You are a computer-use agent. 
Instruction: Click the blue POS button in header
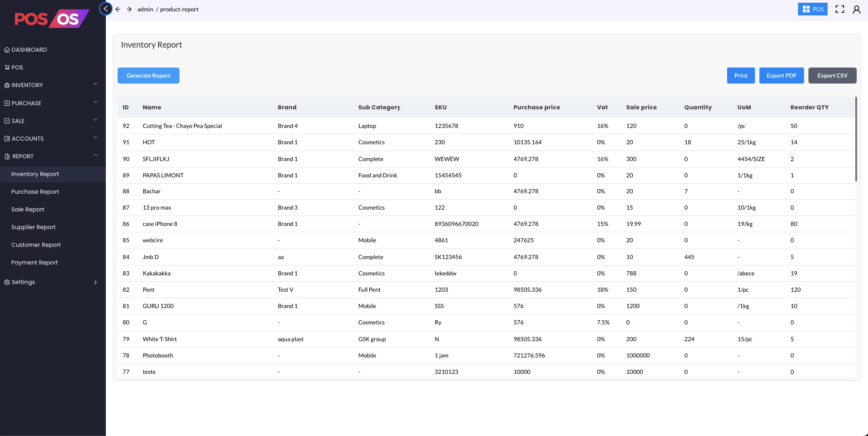(x=813, y=9)
